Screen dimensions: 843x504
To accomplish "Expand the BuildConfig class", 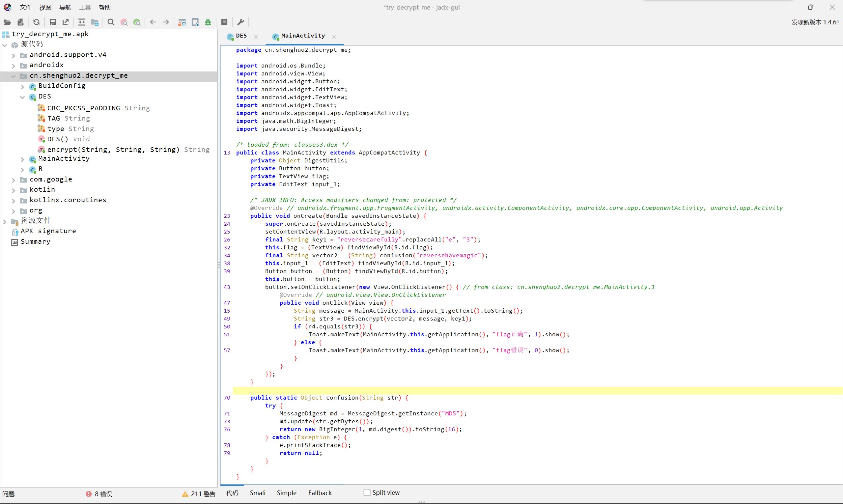I will 22,87.
